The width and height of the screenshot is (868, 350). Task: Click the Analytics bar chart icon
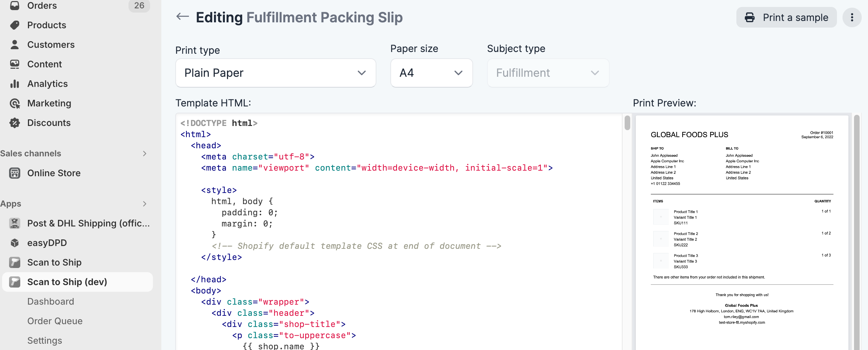click(x=15, y=84)
